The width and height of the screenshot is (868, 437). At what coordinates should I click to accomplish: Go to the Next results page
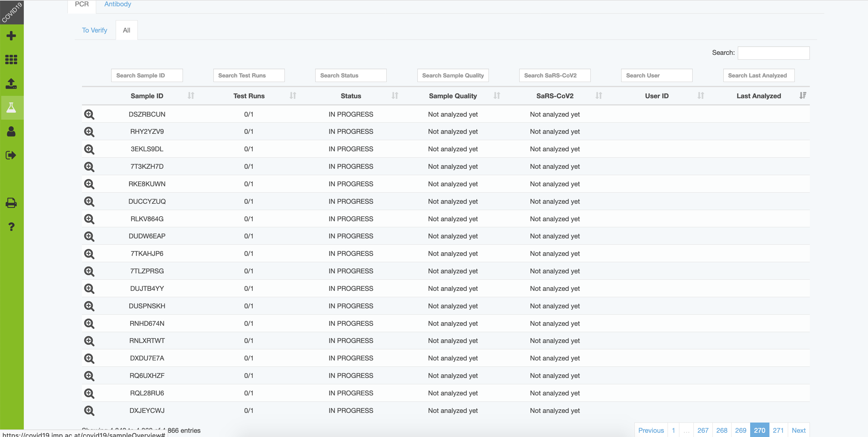point(799,430)
